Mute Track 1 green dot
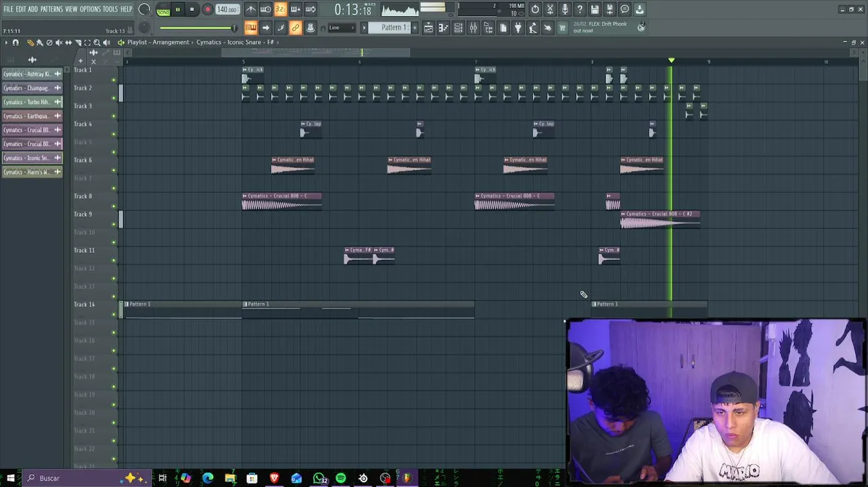The width and height of the screenshot is (868, 487). (x=114, y=80)
